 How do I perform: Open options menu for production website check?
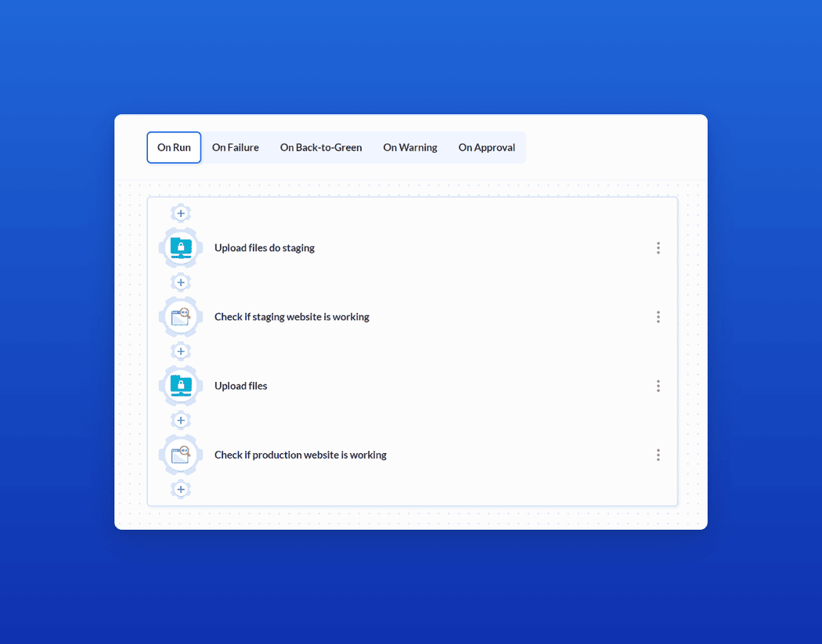point(658,455)
